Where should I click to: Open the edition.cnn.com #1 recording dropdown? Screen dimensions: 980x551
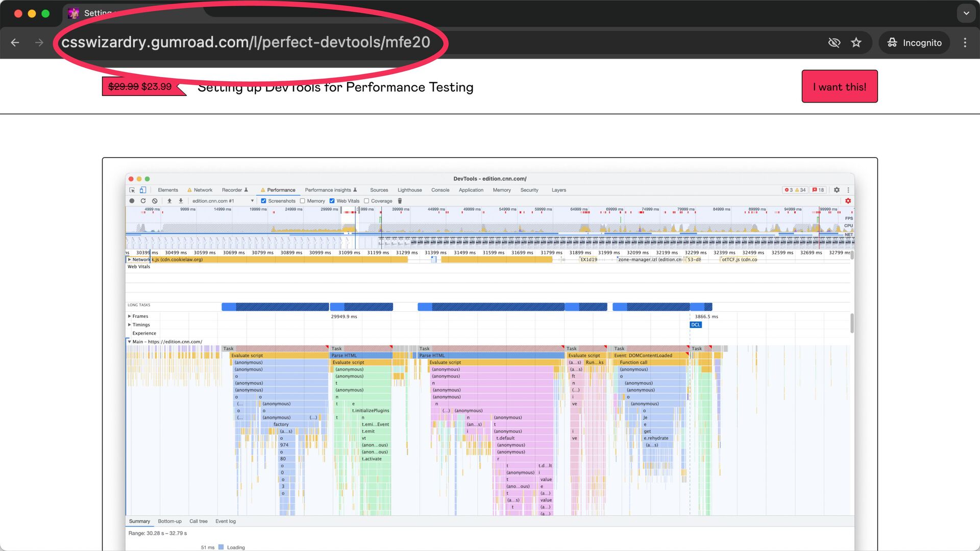[x=223, y=201]
